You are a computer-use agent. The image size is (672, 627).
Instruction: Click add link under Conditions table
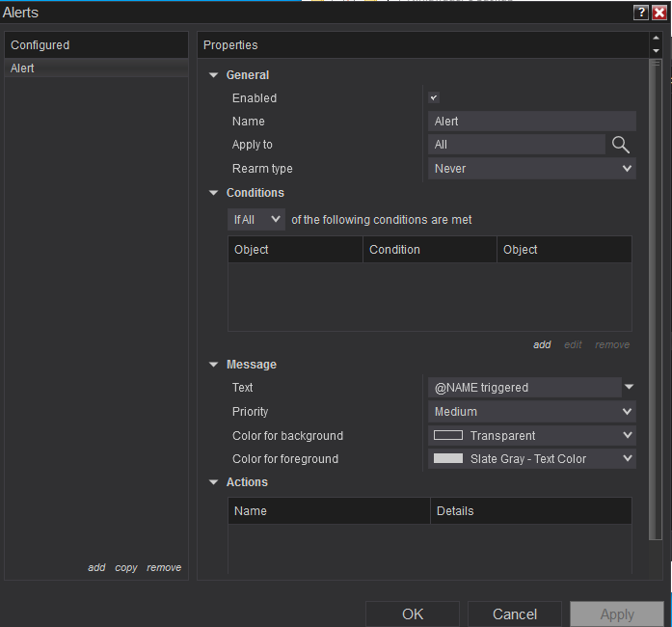click(x=542, y=344)
